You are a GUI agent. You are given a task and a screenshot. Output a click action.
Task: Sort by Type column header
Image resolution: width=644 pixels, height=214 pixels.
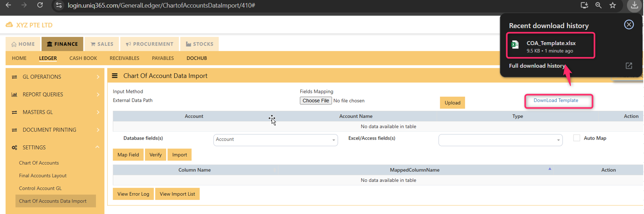click(518, 116)
